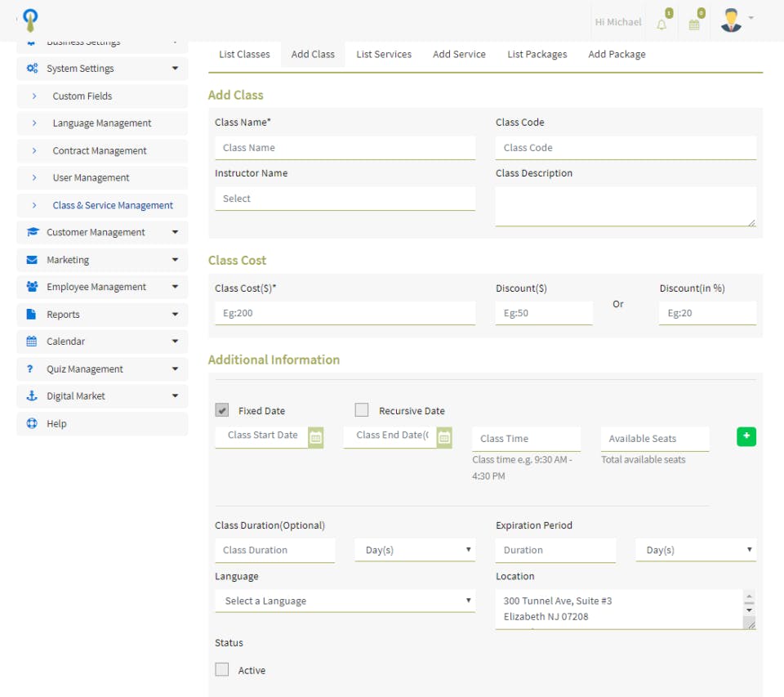The image size is (784, 697).
Task: Click the Class Code input field
Action: pos(626,148)
